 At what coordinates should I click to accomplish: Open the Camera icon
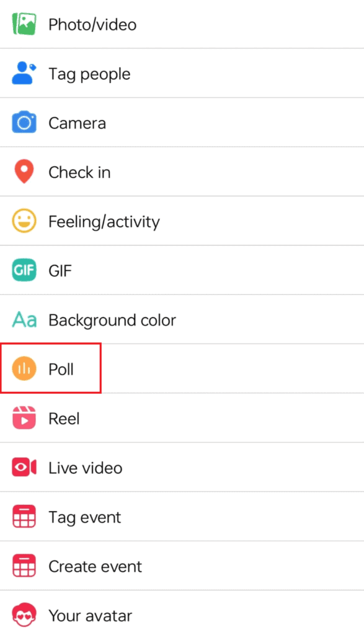click(x=24, y=123)
